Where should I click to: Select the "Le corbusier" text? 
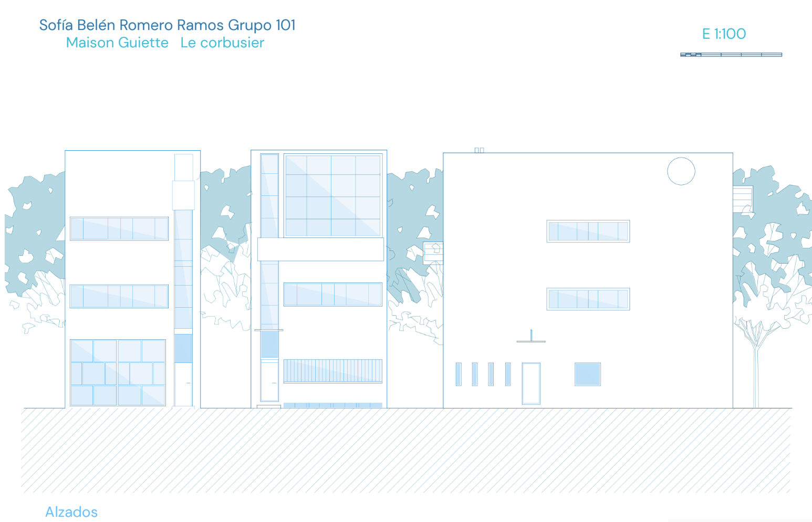pos(222,43)
